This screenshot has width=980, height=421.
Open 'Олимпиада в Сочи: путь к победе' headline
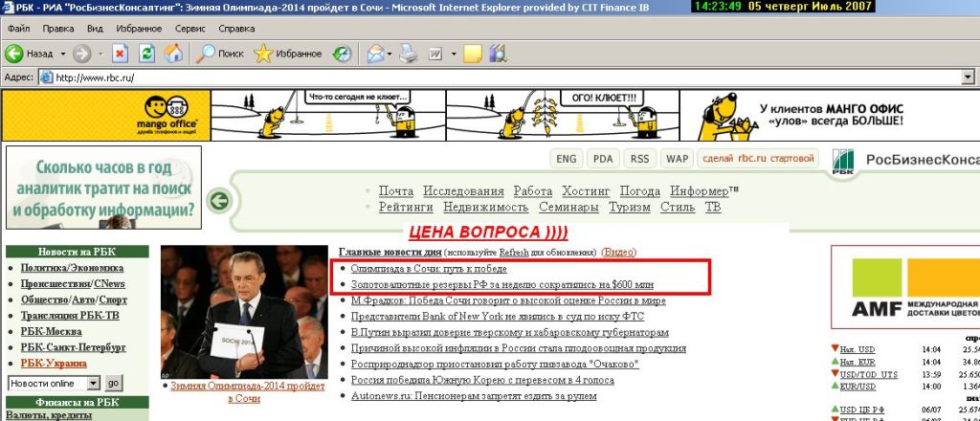422,269
